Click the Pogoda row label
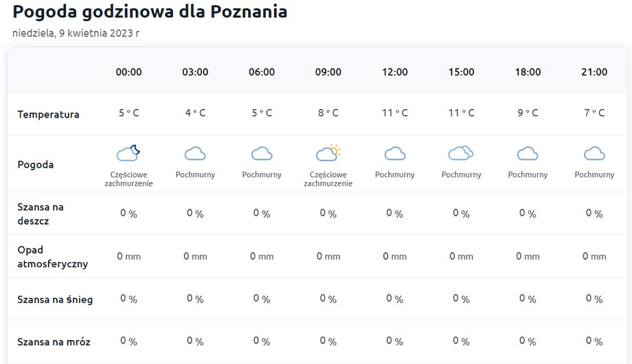632x364 pixels. tap(36, 164)
